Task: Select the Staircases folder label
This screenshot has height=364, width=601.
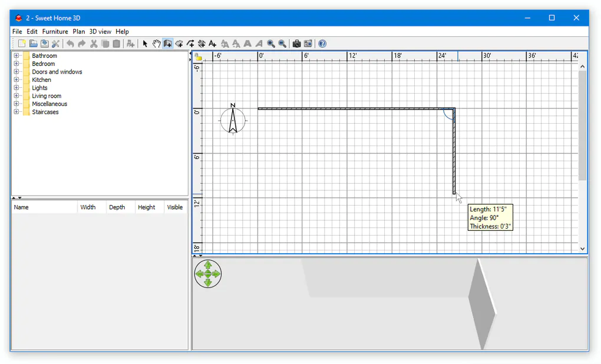Action: point(45,112)
